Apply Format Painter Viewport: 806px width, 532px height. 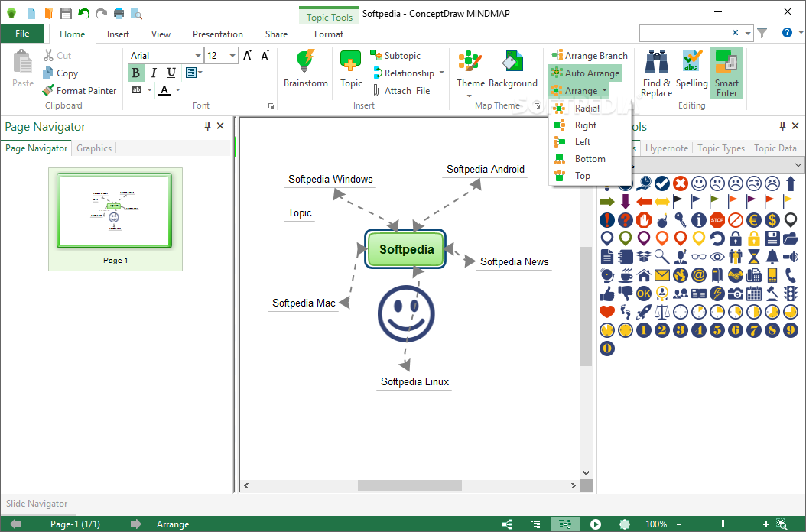point(80,90)
